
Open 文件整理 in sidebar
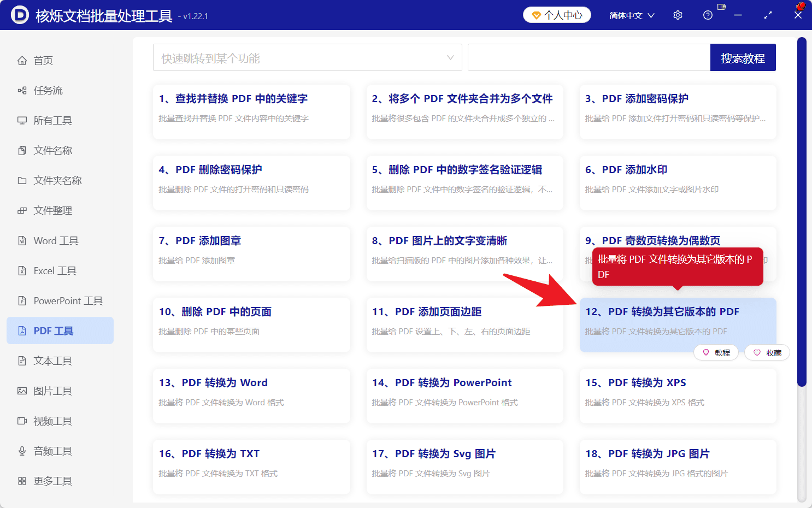click(60, 211)
